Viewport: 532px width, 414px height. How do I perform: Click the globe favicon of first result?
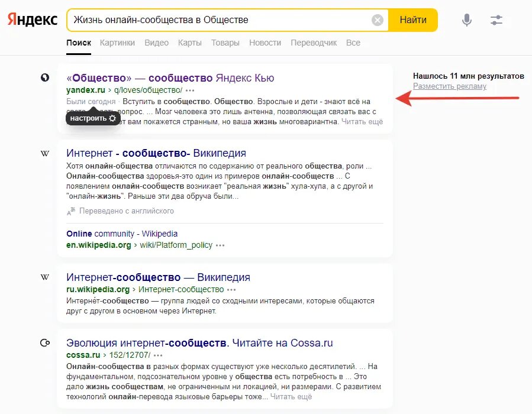(45, 77)
